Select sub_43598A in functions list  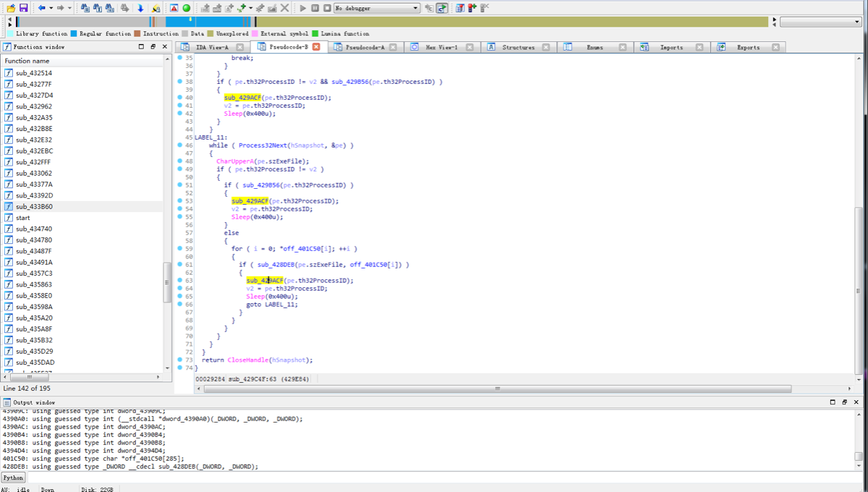click(x=82, y=307)
